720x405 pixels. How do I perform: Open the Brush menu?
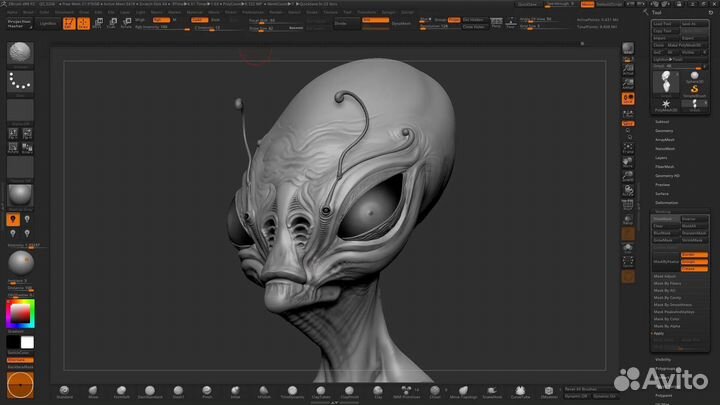(x=29, y=12)
